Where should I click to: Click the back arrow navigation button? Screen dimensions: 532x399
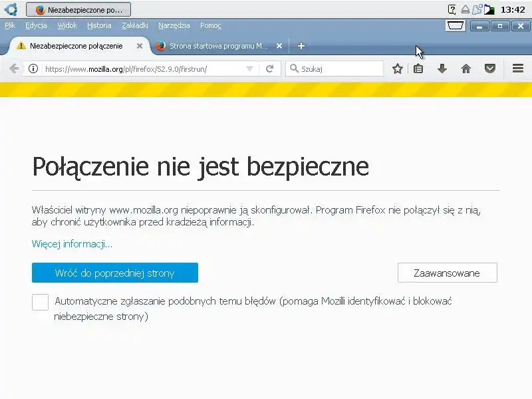[x=14, y=69]
